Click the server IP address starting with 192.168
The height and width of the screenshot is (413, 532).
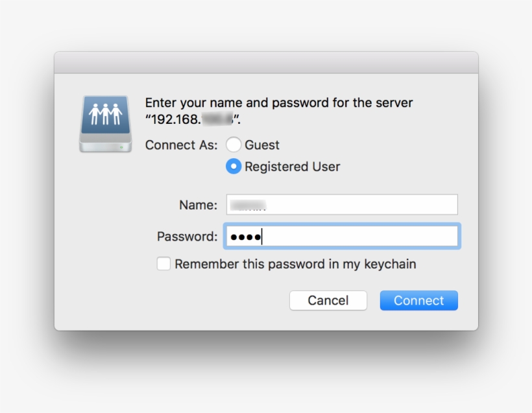[x=193, y=119]
